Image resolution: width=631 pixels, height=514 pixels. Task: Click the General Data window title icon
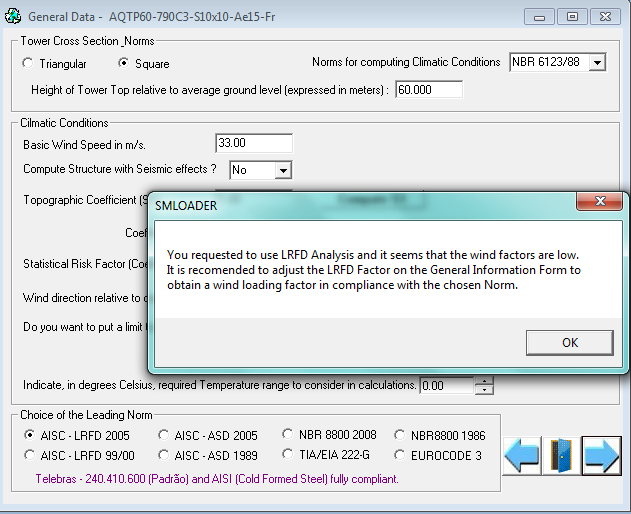[x=12, y=17]
